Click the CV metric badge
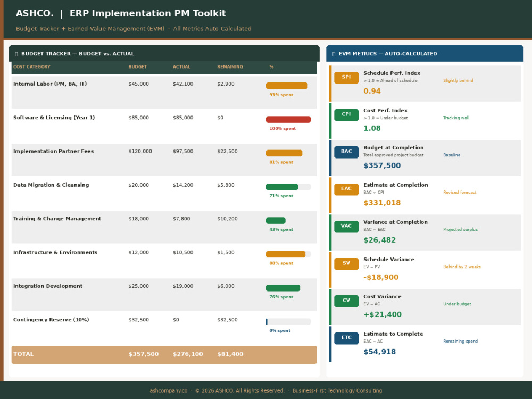The width and height of the screenshot is (532, 399). (x=346, y=301)
